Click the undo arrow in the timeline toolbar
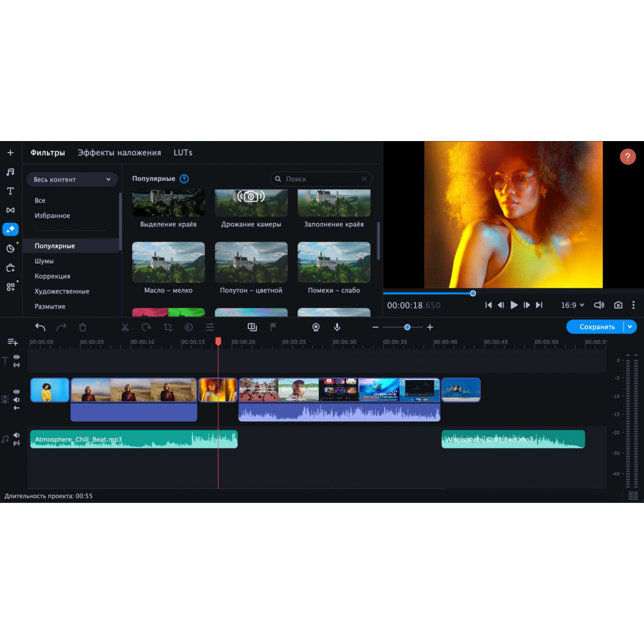The height and width of the screenshot is (644, 644). (x=40, y=327)
